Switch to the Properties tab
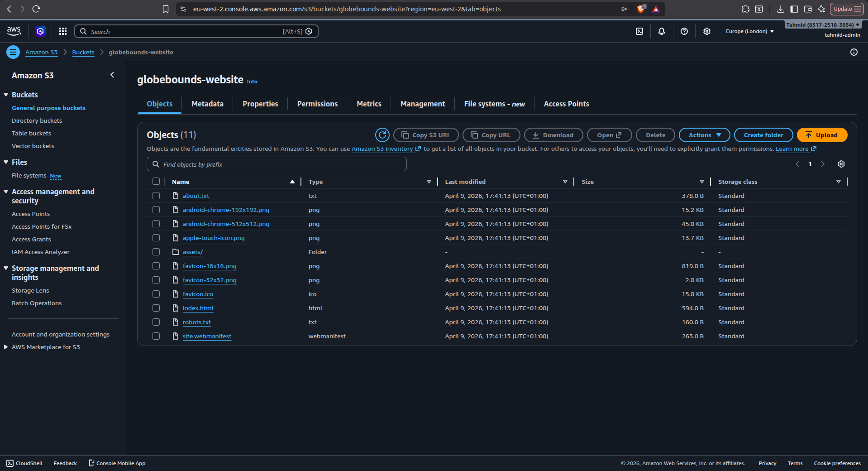This screenshot has height=471, width=868. 260,104
